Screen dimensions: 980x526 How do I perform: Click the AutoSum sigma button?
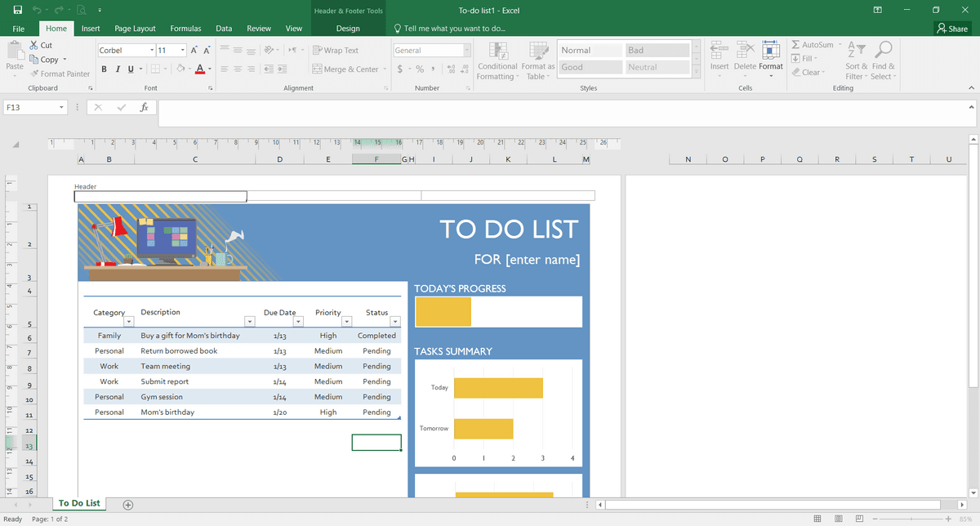pos(813,45)
